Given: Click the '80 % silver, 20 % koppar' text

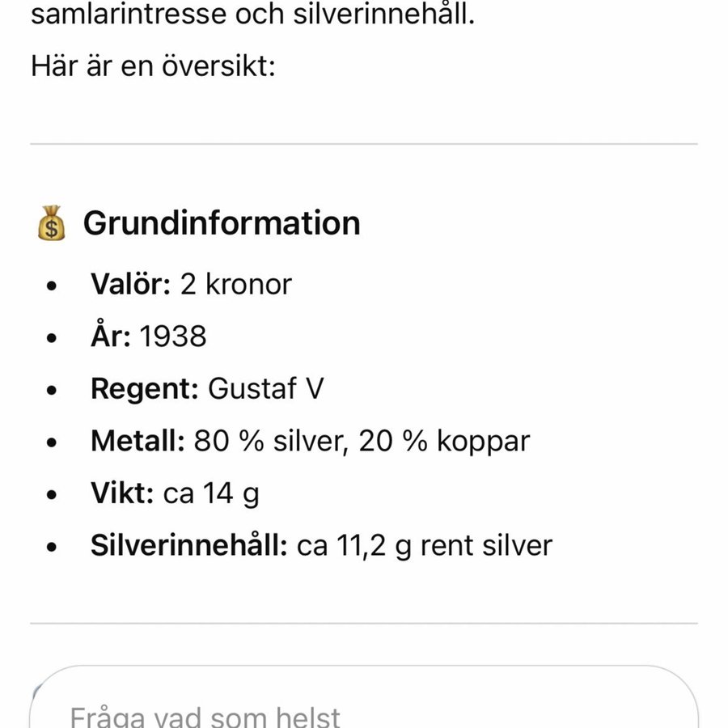Looking at the screenshot, I should click(x=362, y=441).
